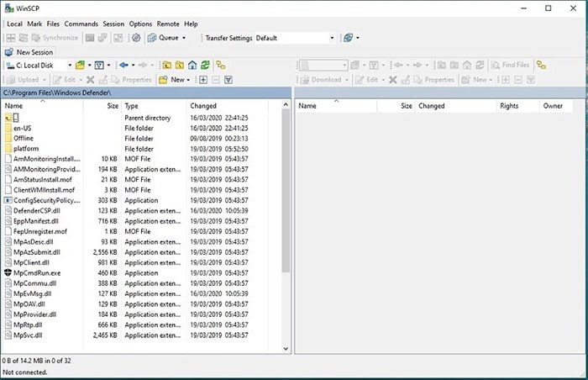
Task: Click the local Parent Directory folder icon
Action: click(167, 66)
